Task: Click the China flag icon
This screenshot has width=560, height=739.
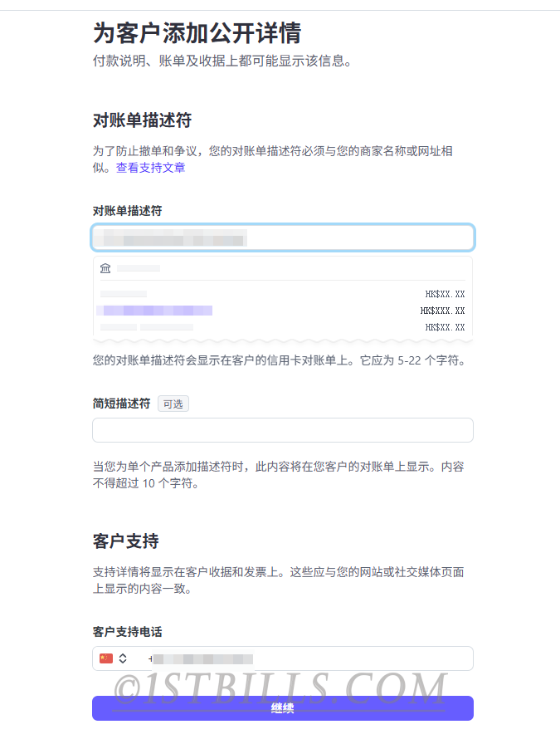Action: pyautogui.click(x=106, y=658)
